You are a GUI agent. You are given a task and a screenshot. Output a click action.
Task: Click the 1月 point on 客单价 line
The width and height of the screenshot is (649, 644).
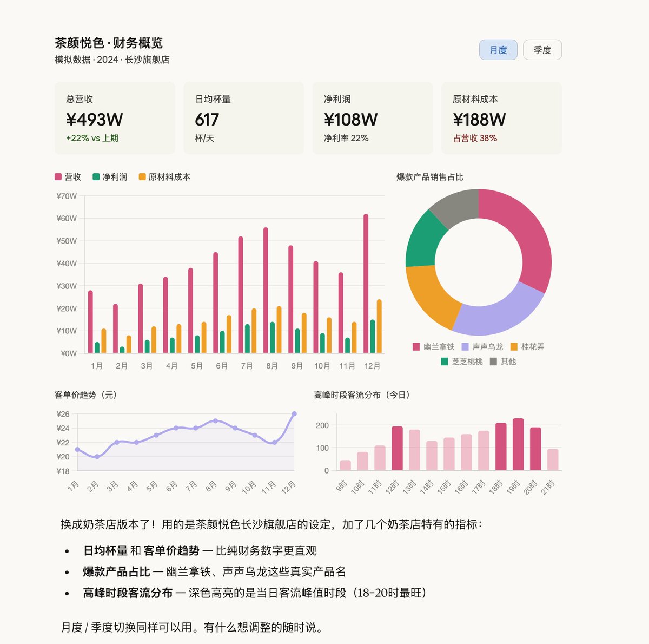click(x=77, y=449)
